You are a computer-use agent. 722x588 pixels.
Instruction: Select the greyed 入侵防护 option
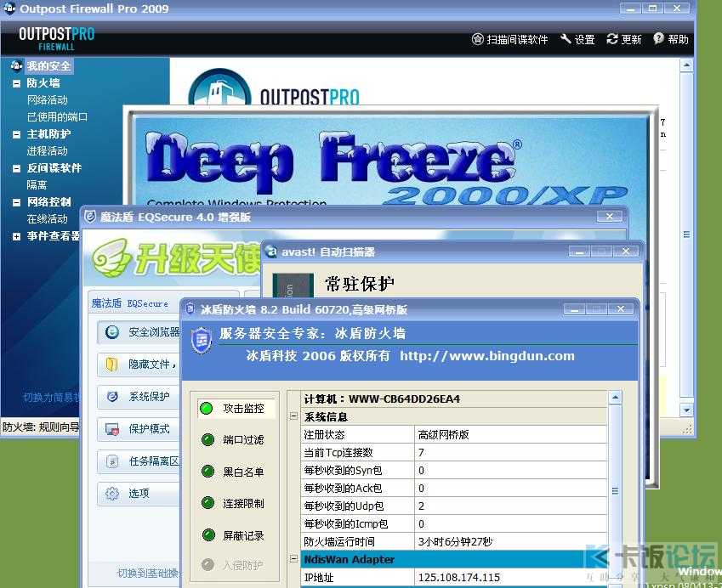[233, 565]
